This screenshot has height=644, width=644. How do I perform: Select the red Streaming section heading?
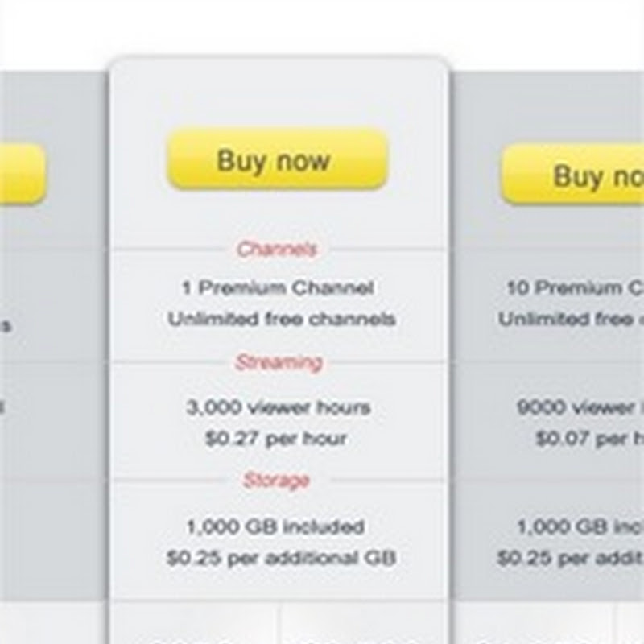tap(279, 362)
